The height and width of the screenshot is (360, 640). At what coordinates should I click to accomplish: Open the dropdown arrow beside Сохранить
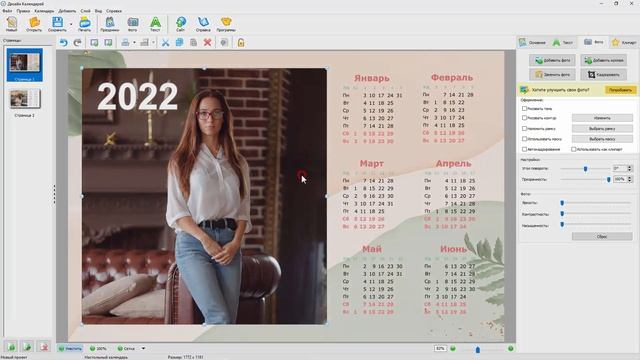[71, 24]
